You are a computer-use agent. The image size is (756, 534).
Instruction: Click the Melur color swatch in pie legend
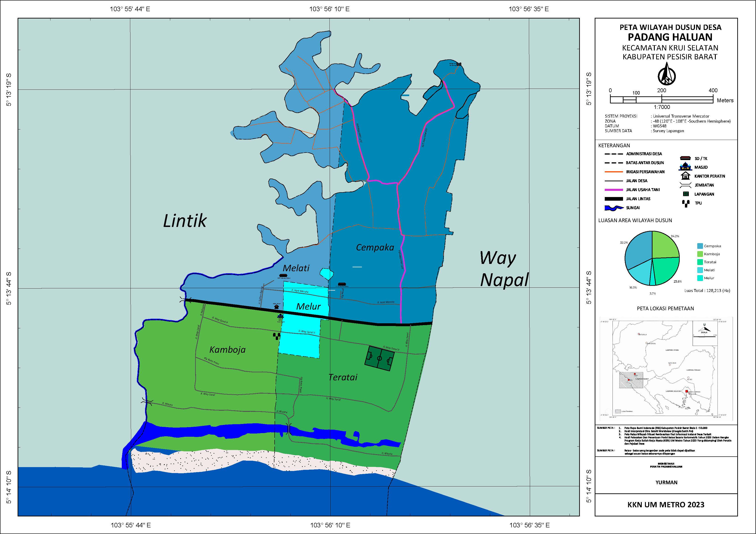click(x=700, y=278)
